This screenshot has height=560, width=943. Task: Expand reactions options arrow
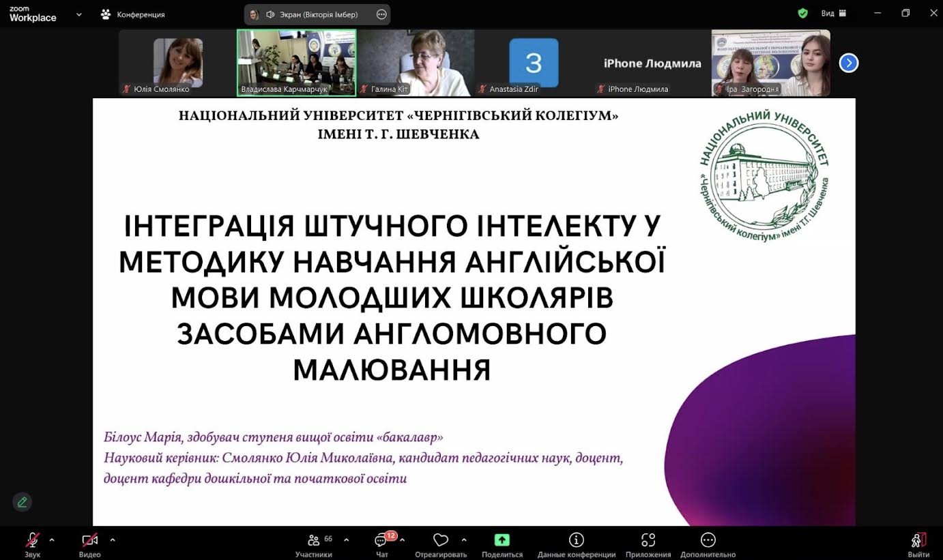pyautogui.click(x=465, y=540)
